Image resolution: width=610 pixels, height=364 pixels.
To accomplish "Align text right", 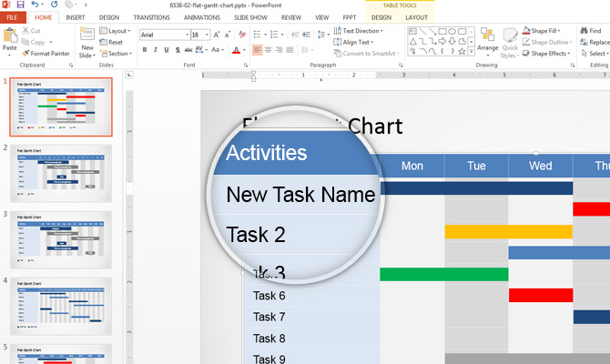I will 279,50.
